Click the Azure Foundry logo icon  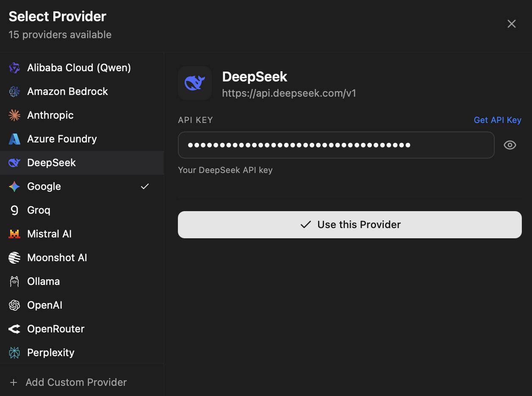[14, 139]
